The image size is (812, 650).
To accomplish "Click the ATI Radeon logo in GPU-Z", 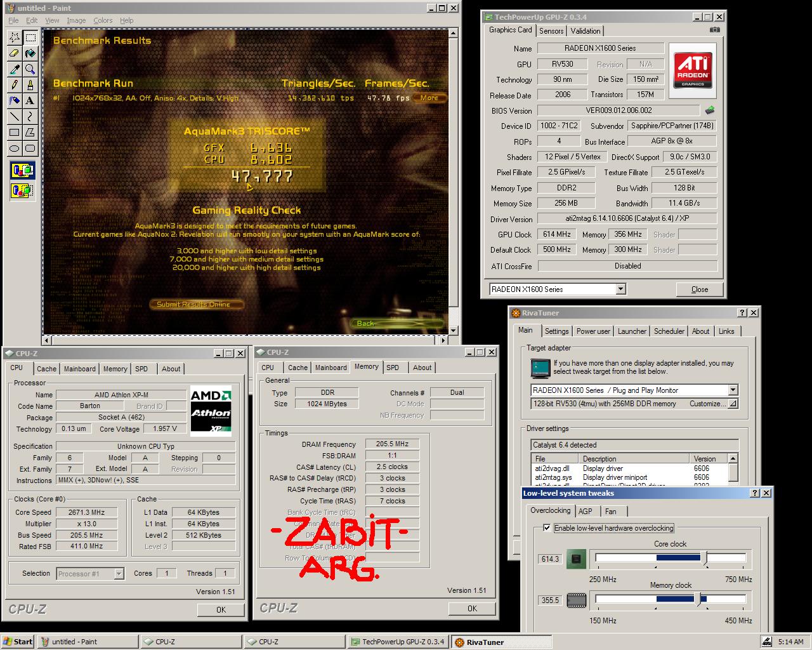I will pos(693,70).
